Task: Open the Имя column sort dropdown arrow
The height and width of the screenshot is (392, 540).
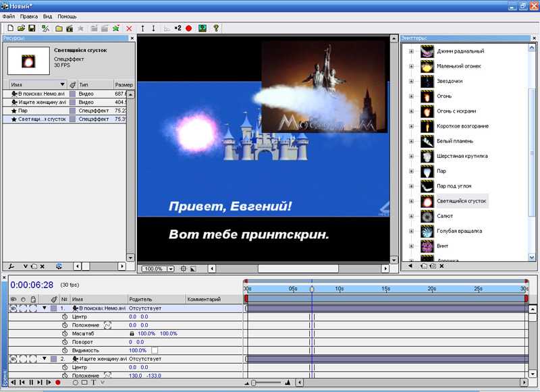Action: [x=62, y=84]
